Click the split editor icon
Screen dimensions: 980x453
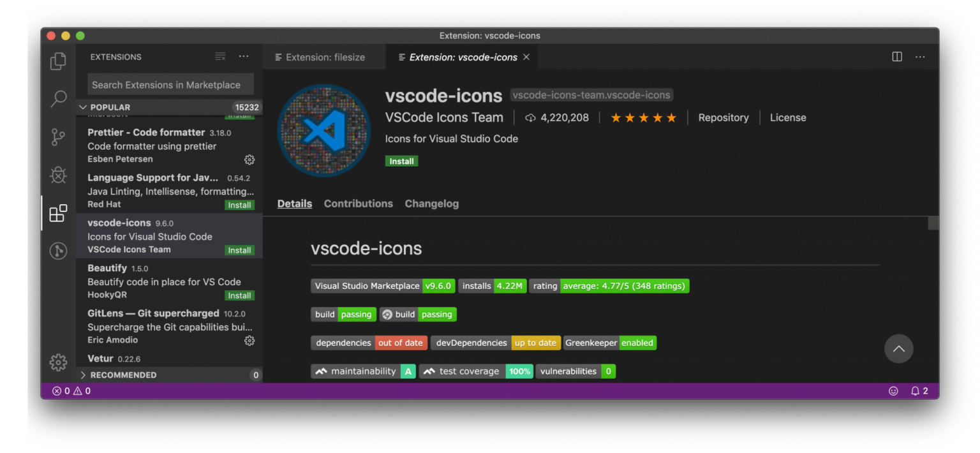pos(896,56)
